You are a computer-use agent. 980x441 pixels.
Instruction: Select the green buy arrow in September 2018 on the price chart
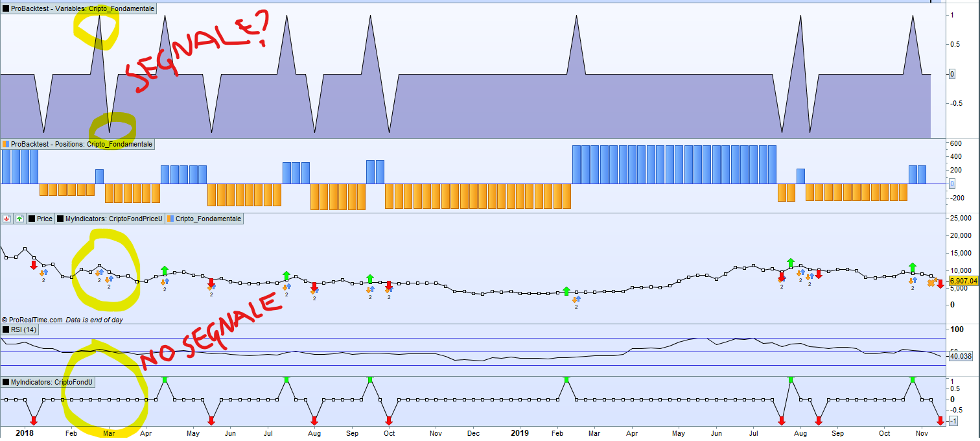(370, 279)
